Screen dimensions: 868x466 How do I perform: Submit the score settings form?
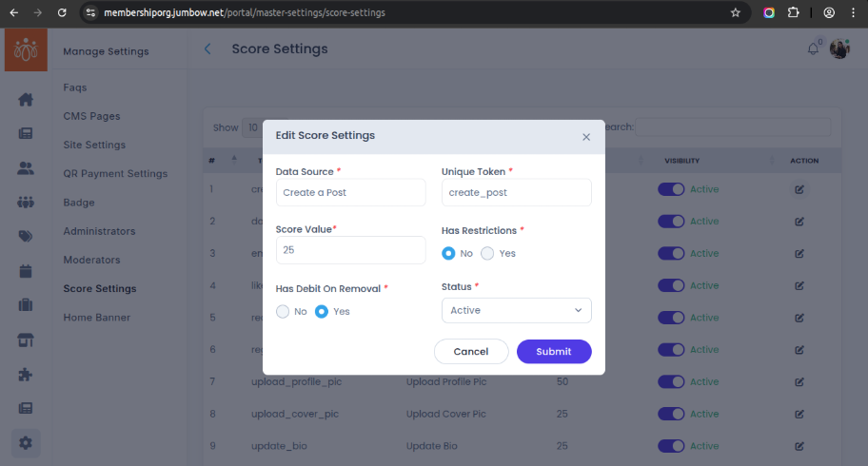tap(553, 352)
